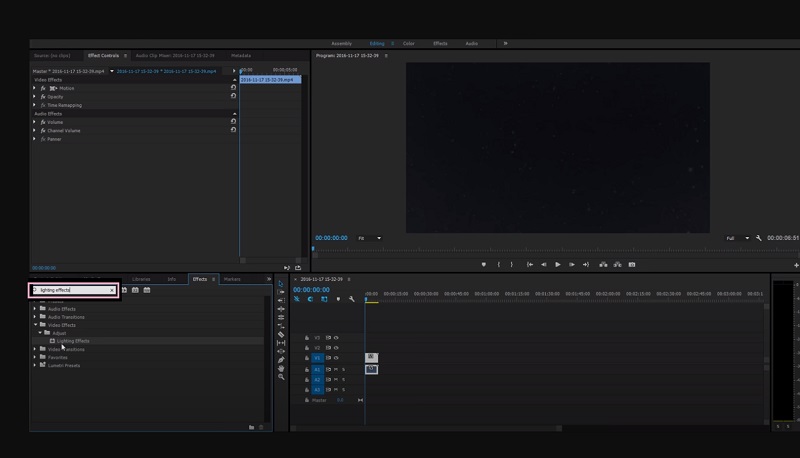The height and width of the screenshot is (458, 800).
Task: Add marker in Program Monitor
Action: [x=484, y=265]
